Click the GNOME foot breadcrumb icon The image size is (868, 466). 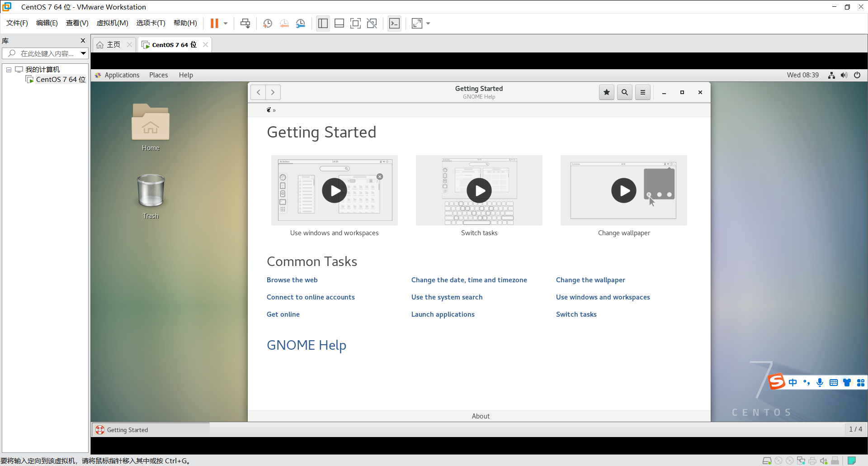point(269,110)
